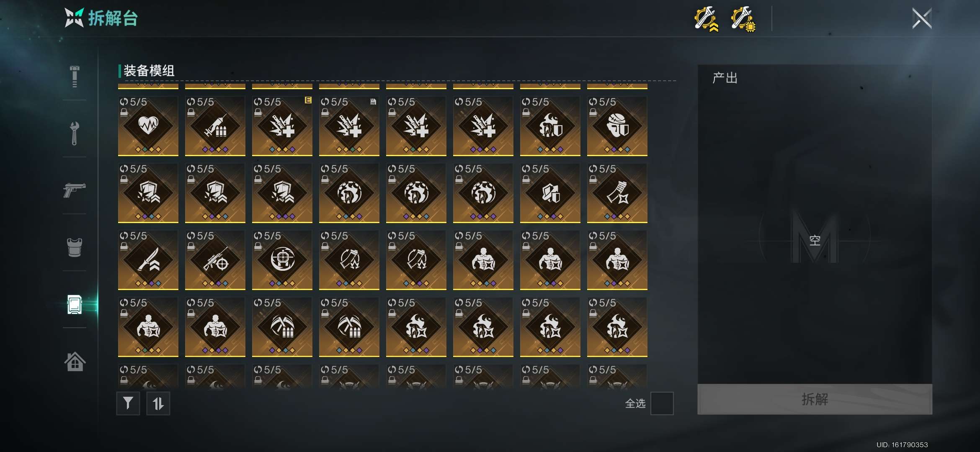
Task: Select the sniper rifle crosshair module
Action: [215, 260]
